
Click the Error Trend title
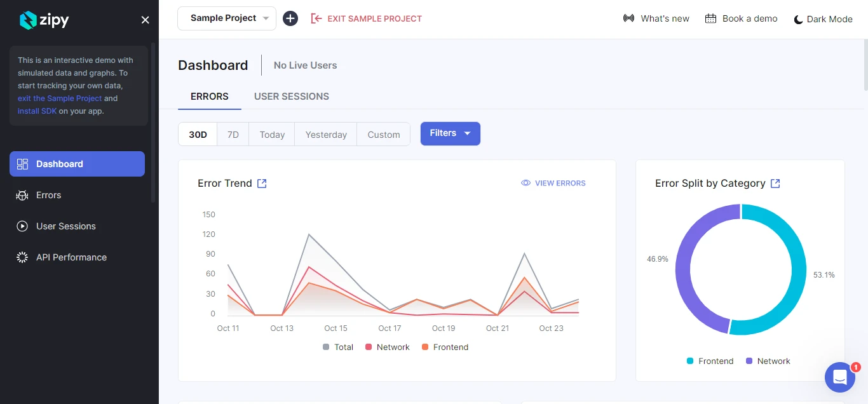[x=225, y=183]
